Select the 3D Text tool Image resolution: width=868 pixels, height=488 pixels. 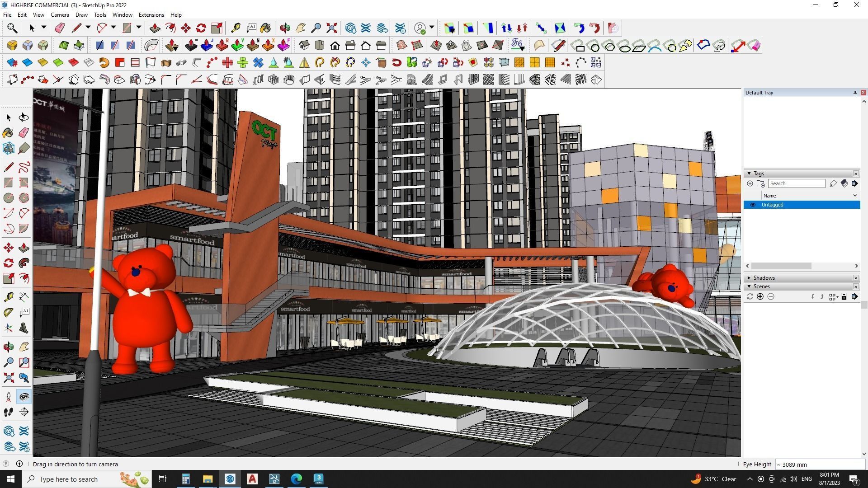[24, 328]
